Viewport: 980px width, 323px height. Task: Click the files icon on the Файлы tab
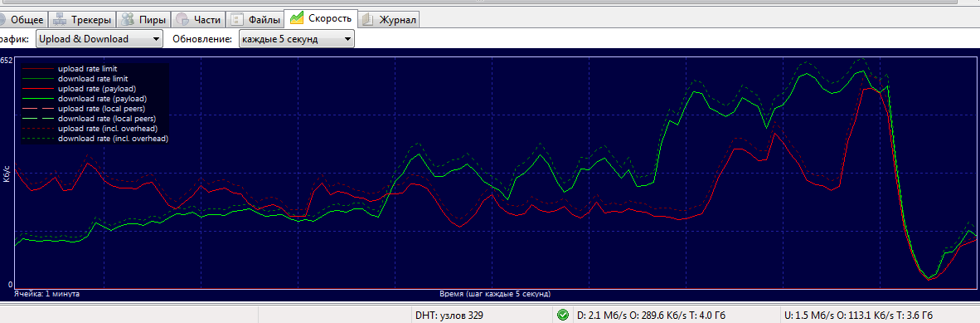tap(237, 20)
